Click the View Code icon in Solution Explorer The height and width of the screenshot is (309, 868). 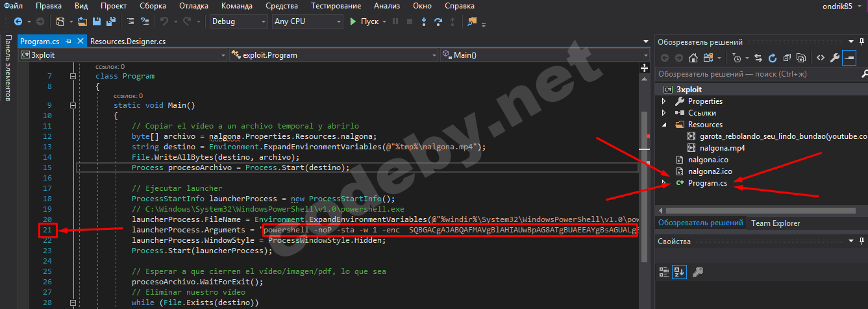[x=820, y=57]
